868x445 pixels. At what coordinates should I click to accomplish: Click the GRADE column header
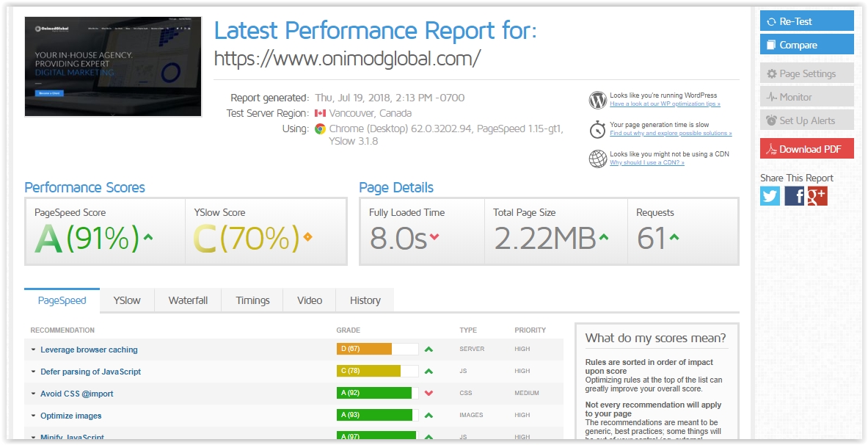click(x=349, y=330)
